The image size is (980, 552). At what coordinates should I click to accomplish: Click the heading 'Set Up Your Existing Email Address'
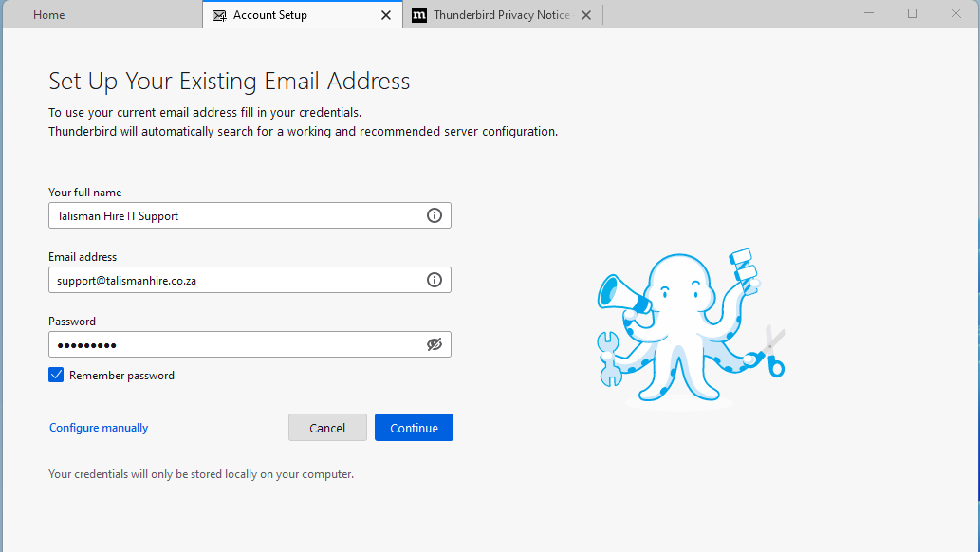pos(230,82)
